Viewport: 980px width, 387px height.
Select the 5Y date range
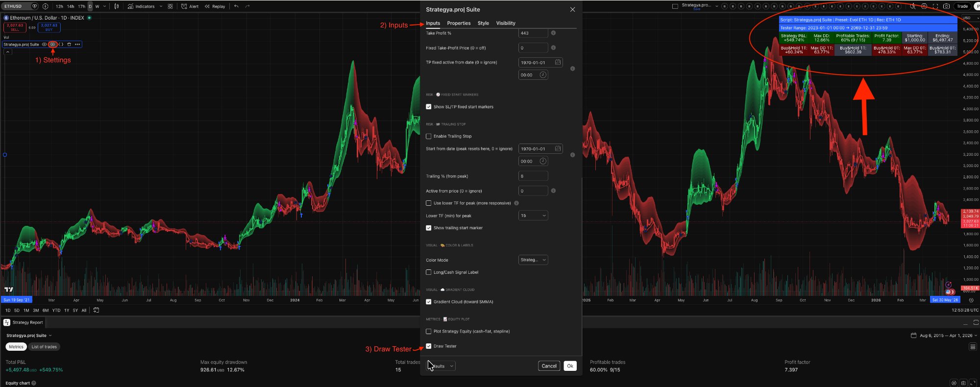pyautogui.click(x=75, y=310)
